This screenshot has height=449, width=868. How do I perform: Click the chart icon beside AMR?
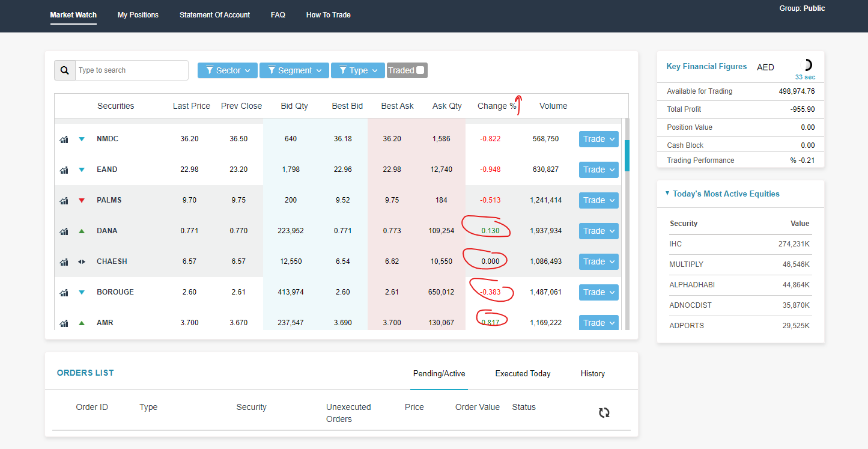[64, 323]
